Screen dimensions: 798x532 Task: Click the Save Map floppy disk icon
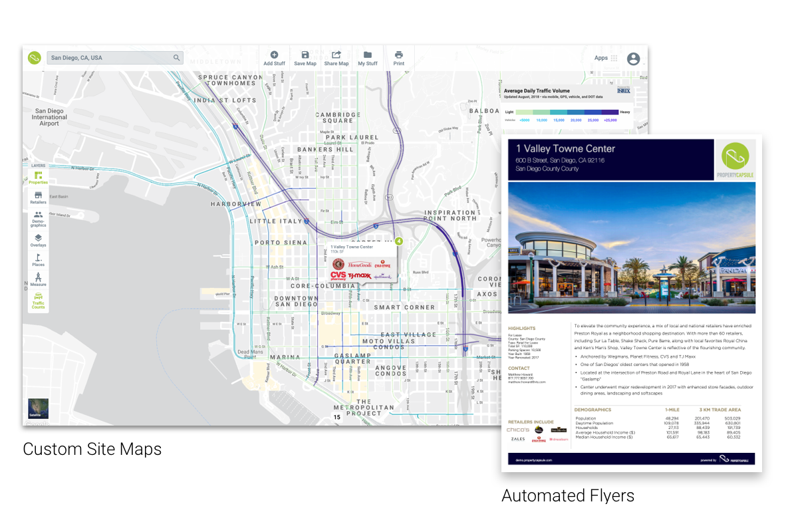(305, 55)
